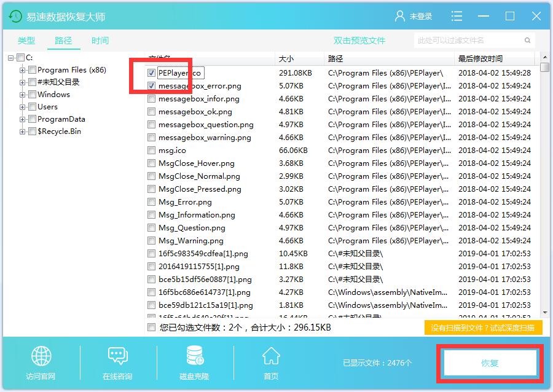The height and width of the screenshot is (392, 553).
Task: Click the 已显示文件：2476个 status text
Action: 377,363
